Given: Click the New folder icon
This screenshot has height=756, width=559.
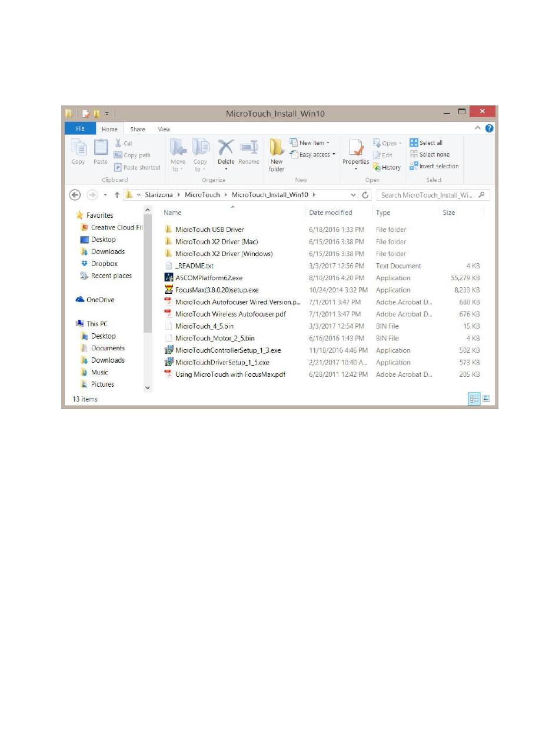Looking at the screenshot, I should (277, 151).
